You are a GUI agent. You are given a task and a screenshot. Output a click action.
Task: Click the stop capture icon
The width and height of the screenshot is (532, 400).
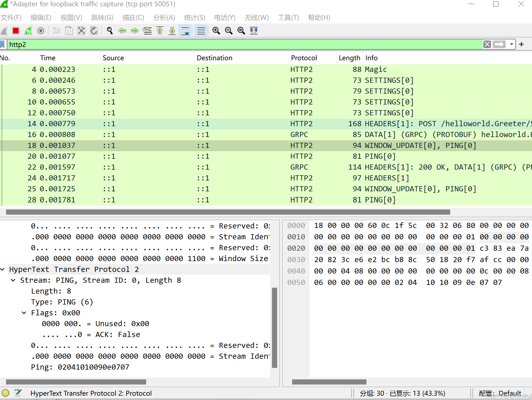[15, 30]
